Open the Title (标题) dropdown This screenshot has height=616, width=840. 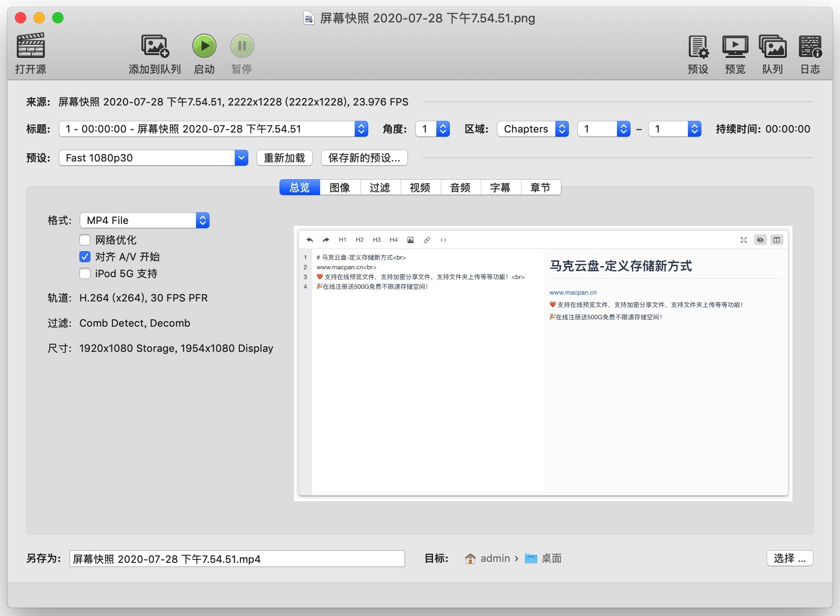[x=213, y=129]
